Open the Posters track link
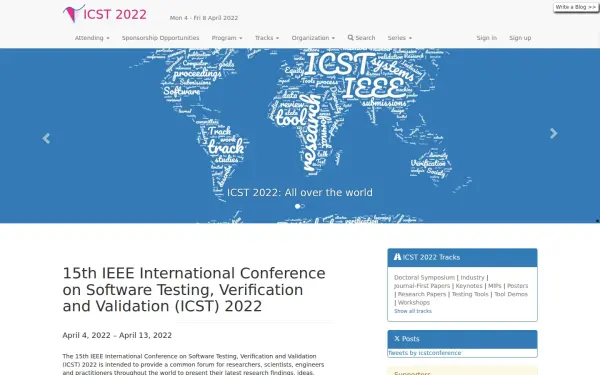The height and width of the screenshot is (375, 600). pyautogui.click(x=517, y=286)
